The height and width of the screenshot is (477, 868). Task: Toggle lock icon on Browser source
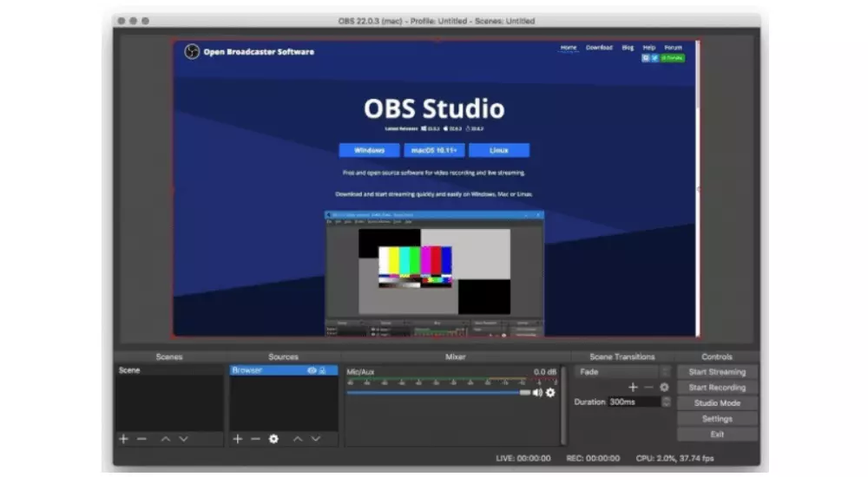click(322, 370)
